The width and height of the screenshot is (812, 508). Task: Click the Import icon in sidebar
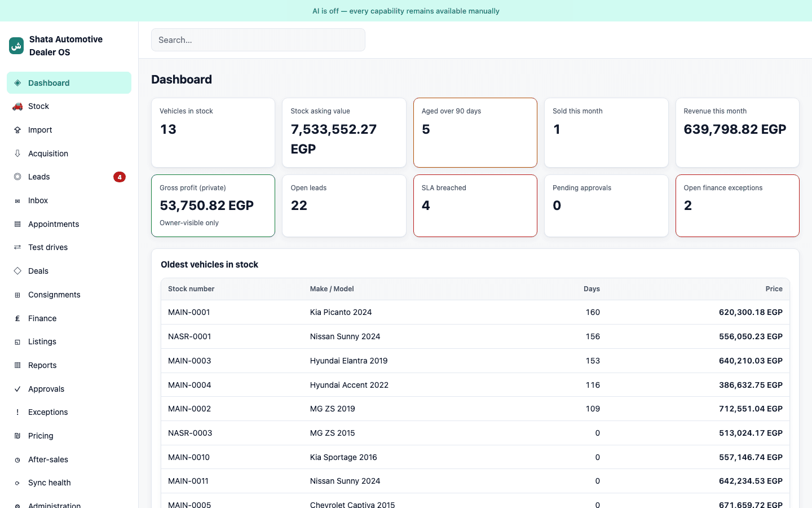[x=17, y=130]
